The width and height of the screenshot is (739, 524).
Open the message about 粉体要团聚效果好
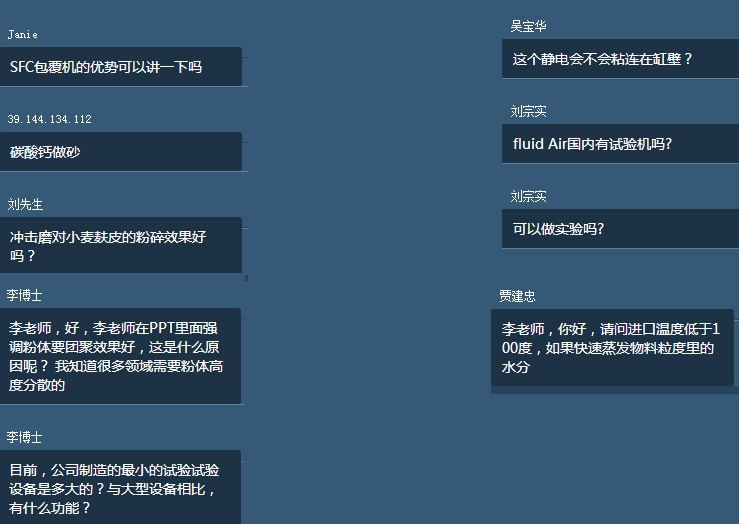pyautogui.click(x=120, y=356)
